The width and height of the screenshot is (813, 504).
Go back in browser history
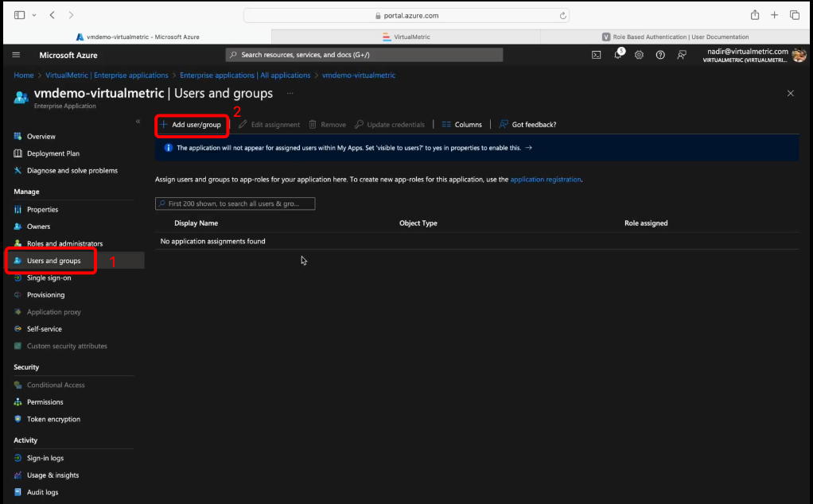tap(53, 15)
